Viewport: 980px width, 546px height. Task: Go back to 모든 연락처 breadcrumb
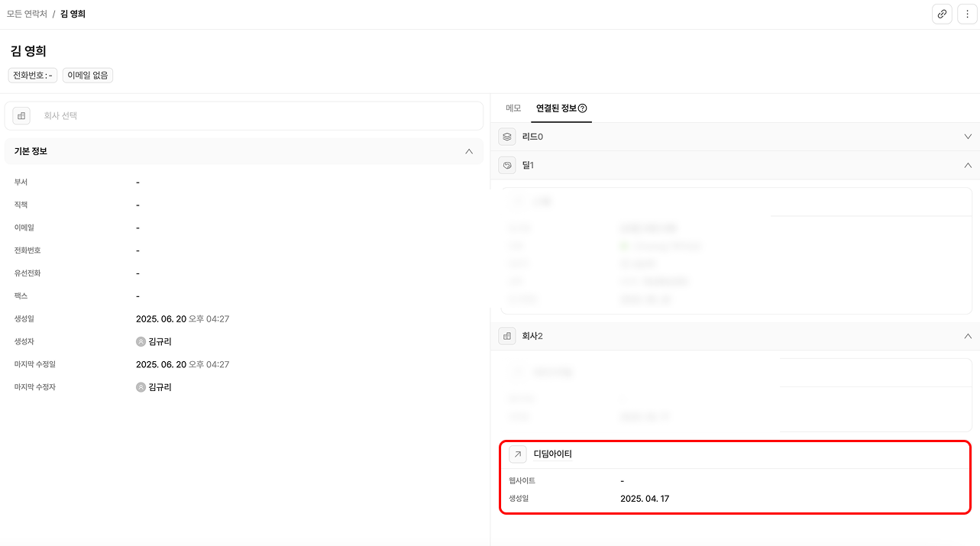tap(27, 14)
